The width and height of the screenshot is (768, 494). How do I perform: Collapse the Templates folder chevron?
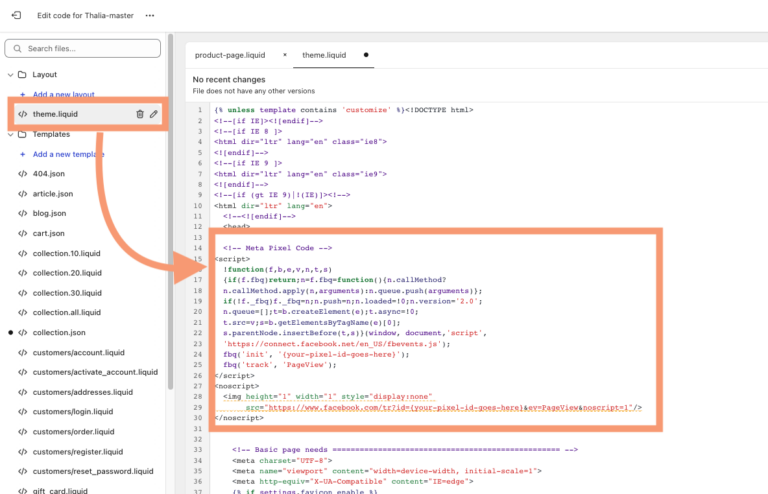[10, 134]
